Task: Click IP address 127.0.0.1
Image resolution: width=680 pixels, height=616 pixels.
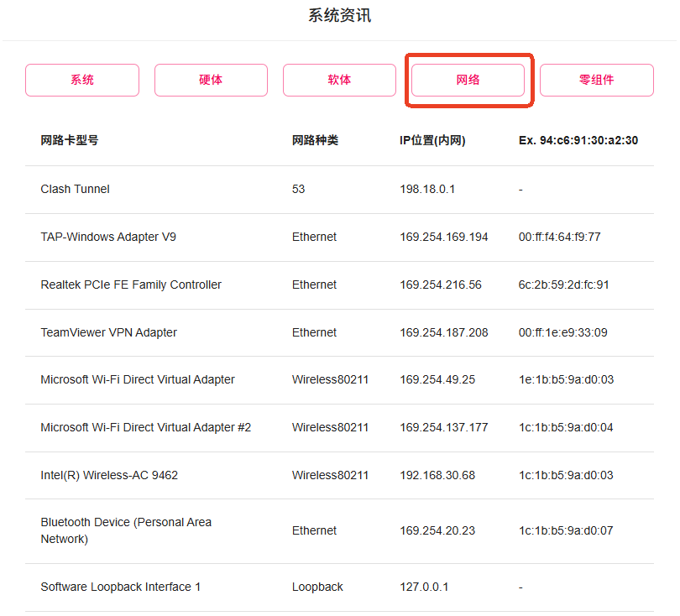Action: [424, 587]
